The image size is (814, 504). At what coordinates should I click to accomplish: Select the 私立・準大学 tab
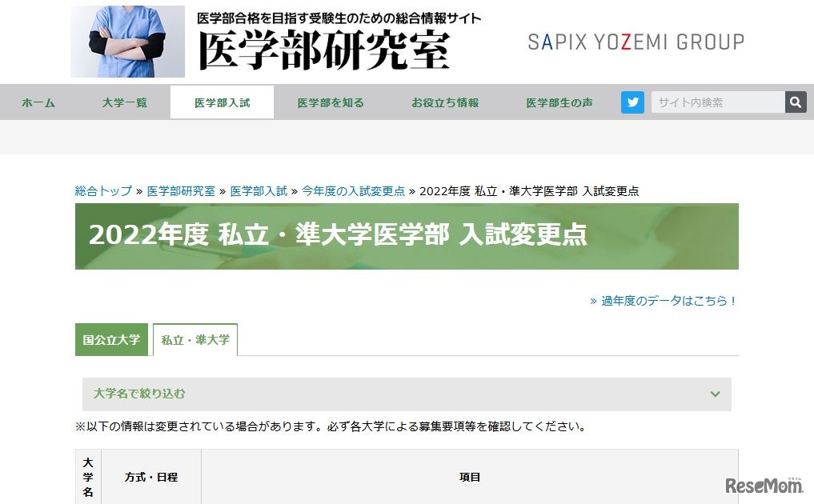click(x=195, y=339)
